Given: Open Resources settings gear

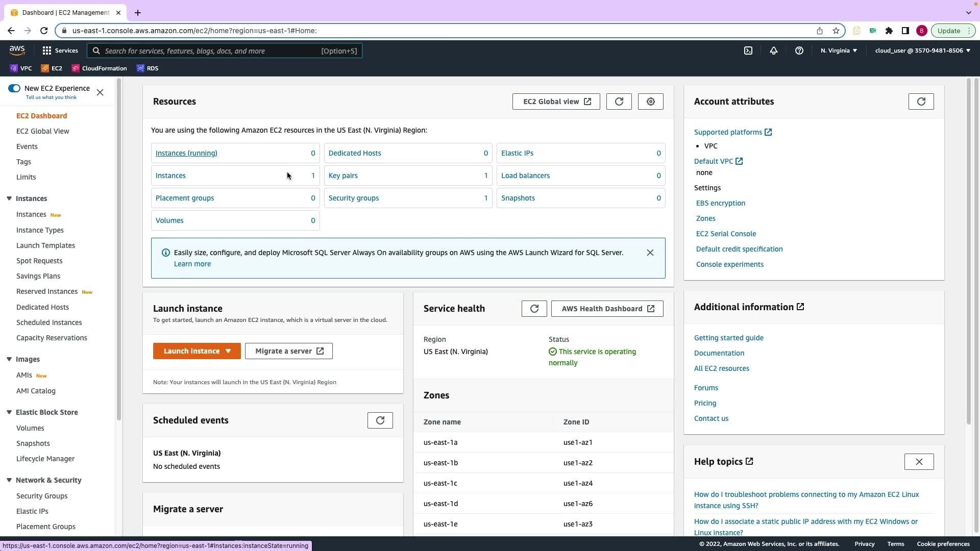Looking at the screenshot, I should pyautogui.click(x=650, y=102).
